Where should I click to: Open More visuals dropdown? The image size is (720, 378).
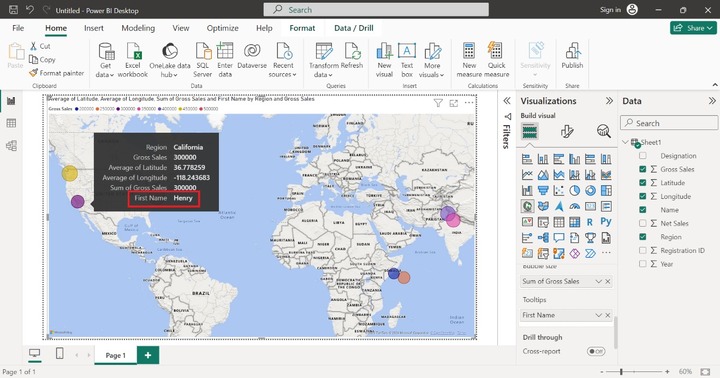tap(432, 60)
